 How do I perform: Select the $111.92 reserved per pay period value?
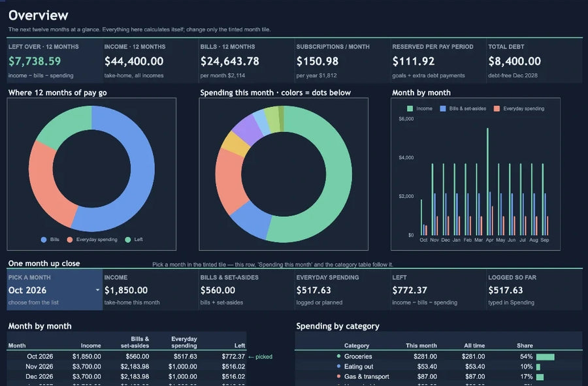pos(414,61)
